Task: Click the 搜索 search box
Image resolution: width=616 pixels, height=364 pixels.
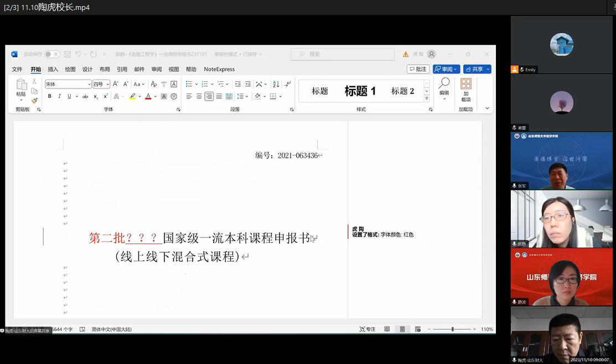Action: (343, 54)
